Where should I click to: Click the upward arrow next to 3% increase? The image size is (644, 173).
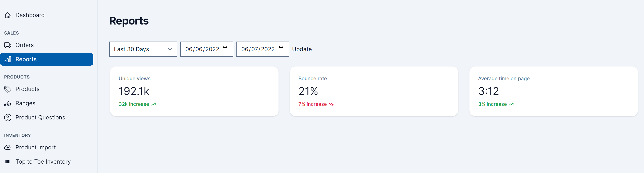coord(511,104)
